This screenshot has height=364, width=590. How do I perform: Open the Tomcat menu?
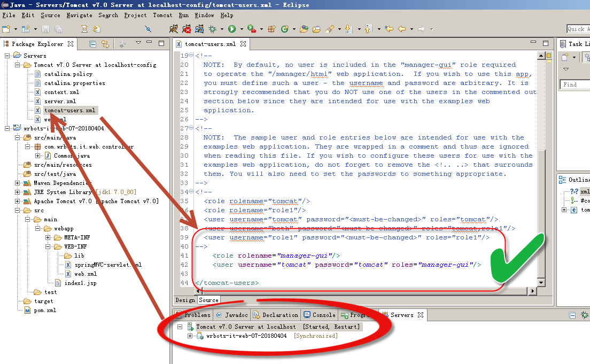[162, 15]
